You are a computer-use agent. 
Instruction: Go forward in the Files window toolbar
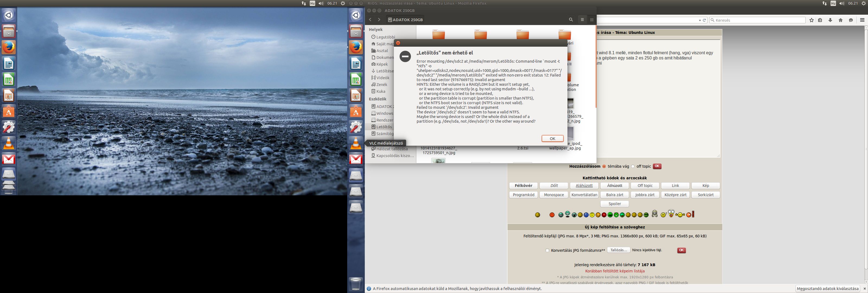379,20
